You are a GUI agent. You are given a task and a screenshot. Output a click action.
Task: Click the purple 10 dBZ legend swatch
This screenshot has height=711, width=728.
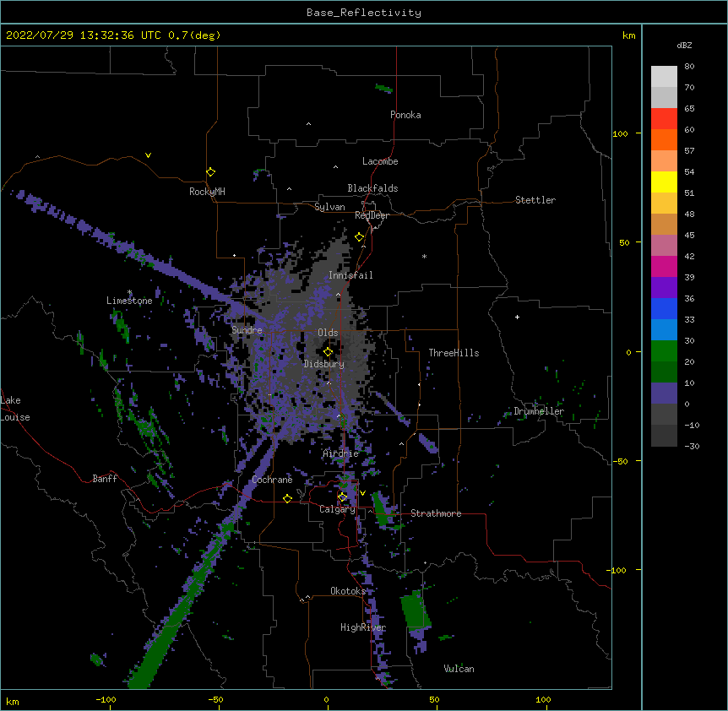[x=664, y=393]
